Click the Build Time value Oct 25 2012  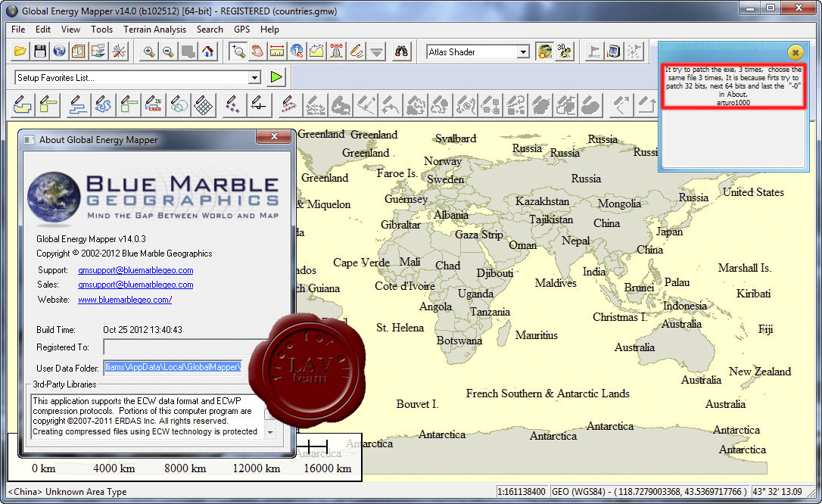(142, 329)
